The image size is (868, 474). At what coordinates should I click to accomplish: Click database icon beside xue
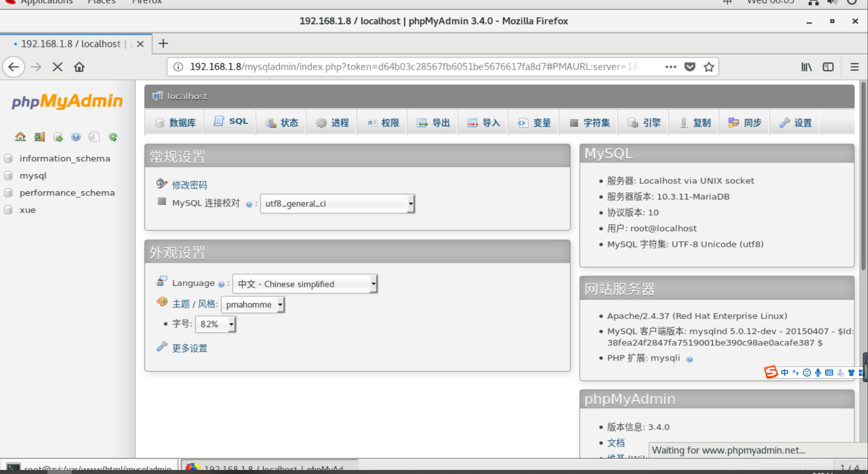tap(8, 210)
